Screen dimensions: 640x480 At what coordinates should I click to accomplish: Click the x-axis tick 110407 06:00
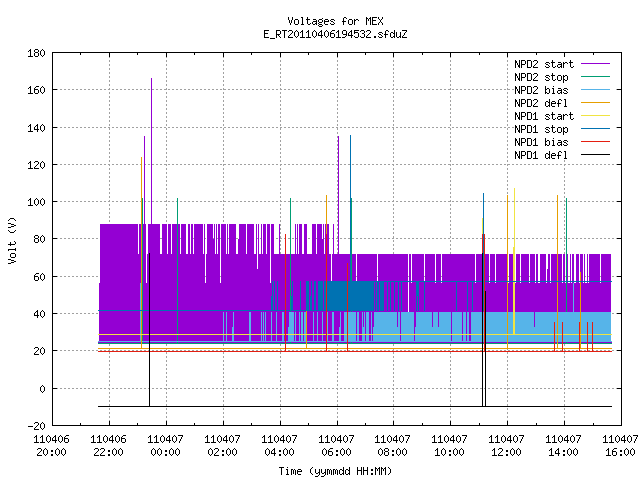336,446
